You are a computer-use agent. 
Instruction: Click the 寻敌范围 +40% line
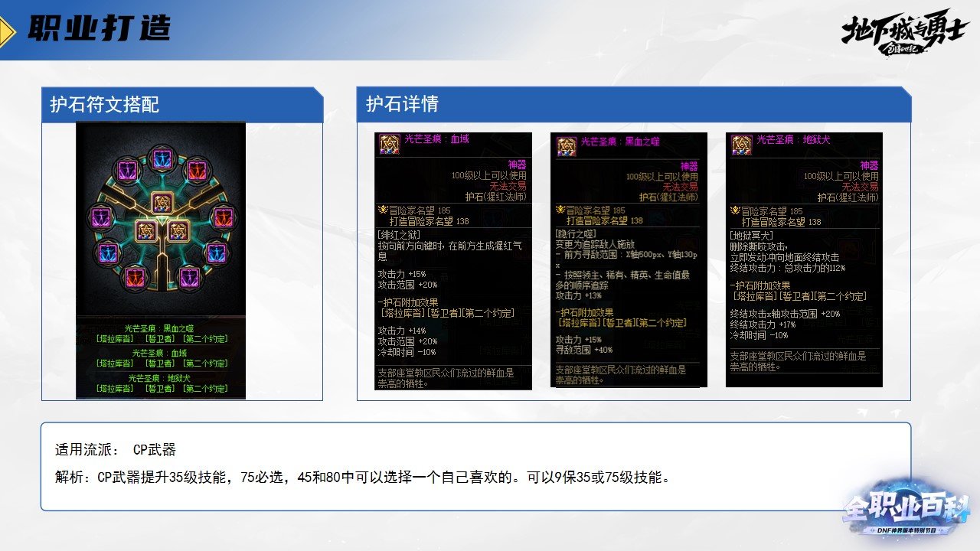(584, 350)
